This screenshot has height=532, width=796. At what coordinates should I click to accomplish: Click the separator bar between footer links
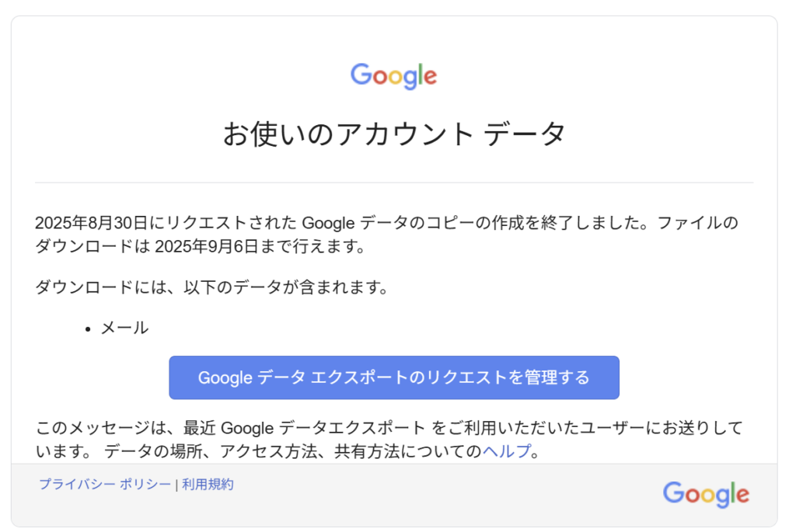coord(176,485)
